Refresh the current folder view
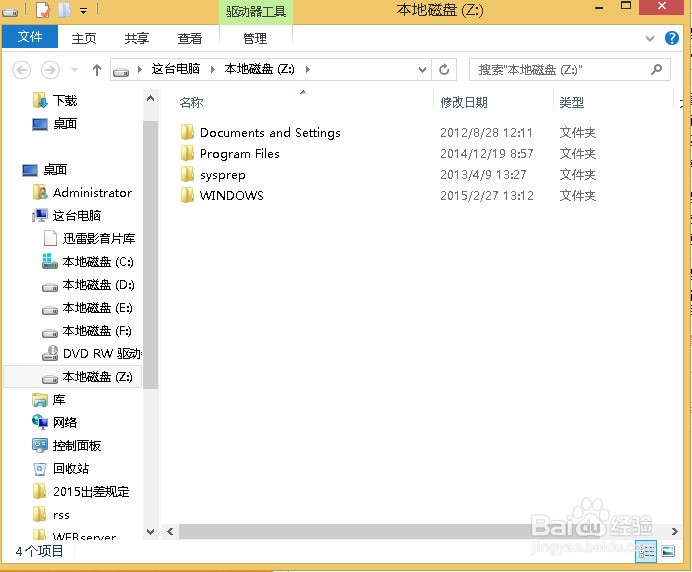692x572 pixels. point(444,70)
